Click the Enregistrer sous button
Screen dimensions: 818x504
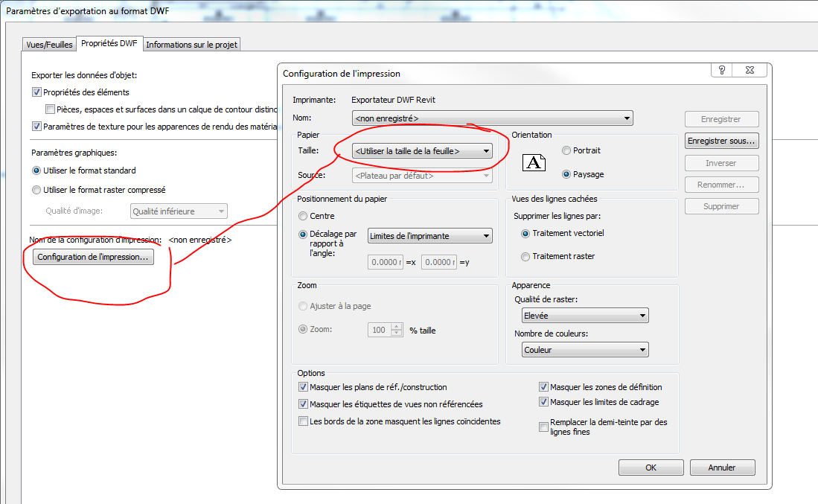pos(720,141)
